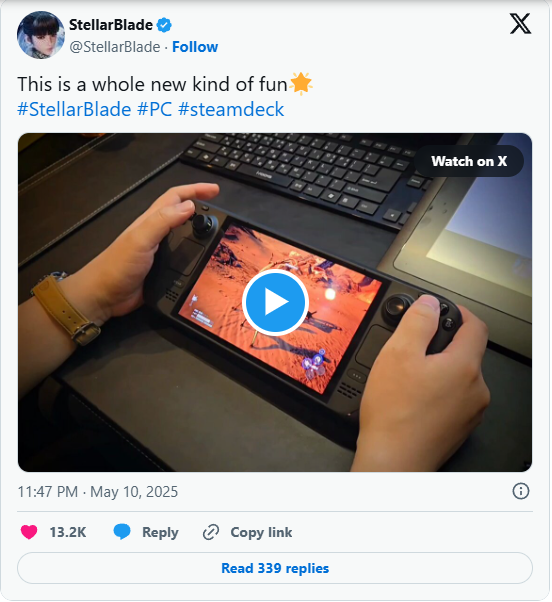
Task: Open the tweet info circle icon
Action: pyautogui.click(x=521, y=491)
